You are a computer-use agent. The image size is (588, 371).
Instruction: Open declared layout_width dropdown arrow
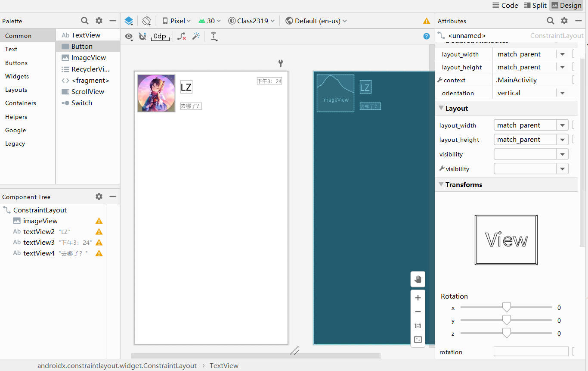[562, 54]
